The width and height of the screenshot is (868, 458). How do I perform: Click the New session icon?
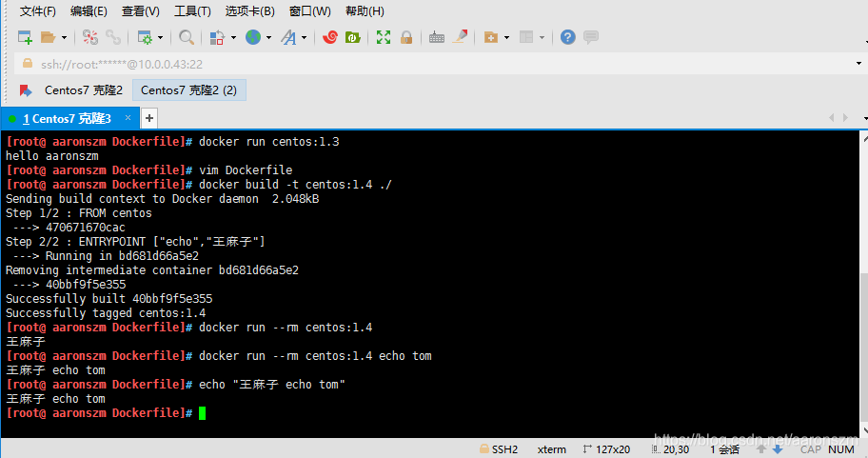pos(25,37)
